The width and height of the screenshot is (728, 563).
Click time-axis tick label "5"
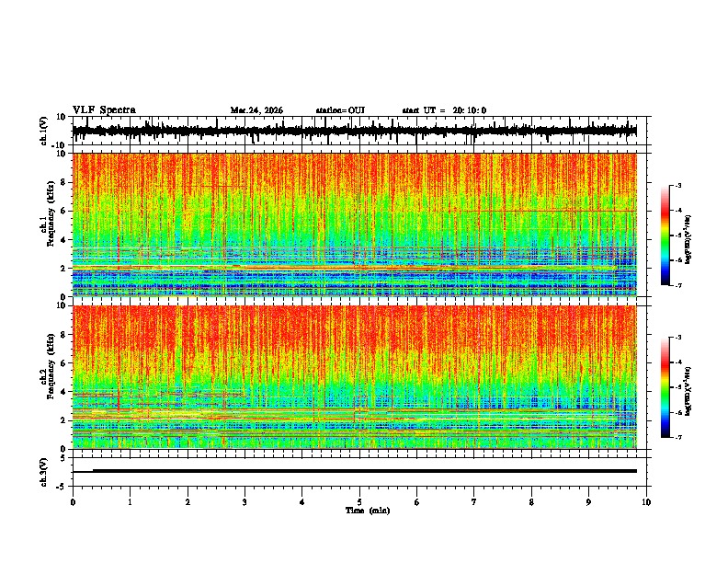click(359, 502)
